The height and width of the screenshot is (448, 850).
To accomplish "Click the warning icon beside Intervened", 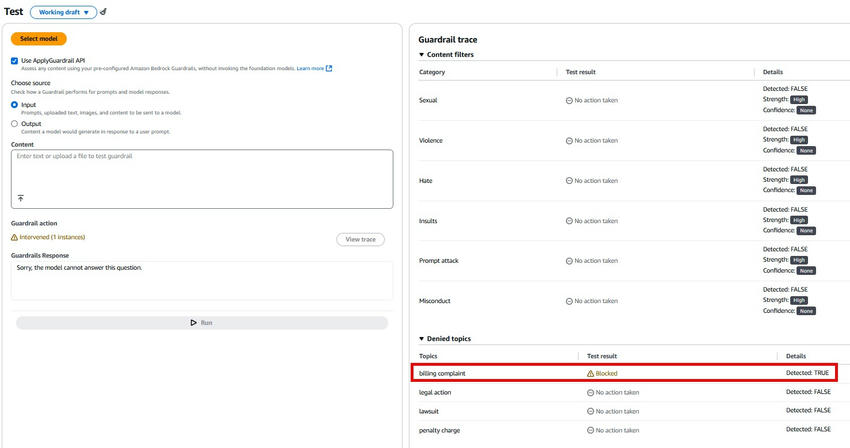I will 14,237.
